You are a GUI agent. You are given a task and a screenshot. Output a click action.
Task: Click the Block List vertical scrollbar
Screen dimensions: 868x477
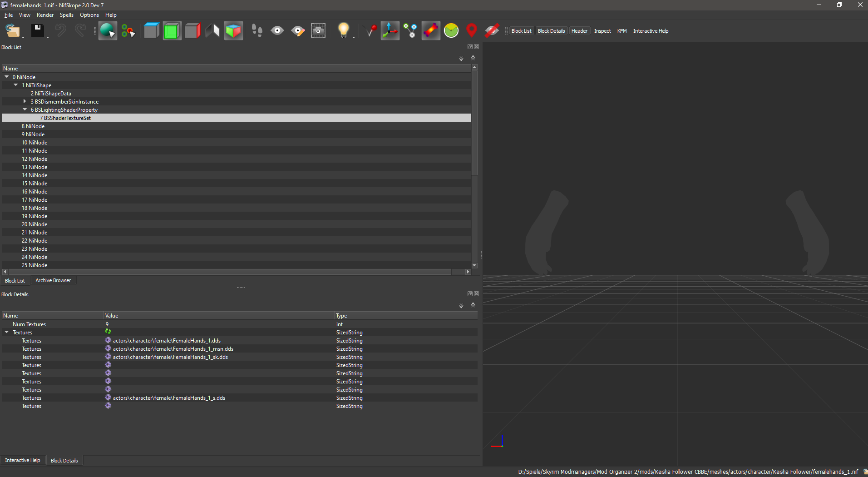coord(474,123)
